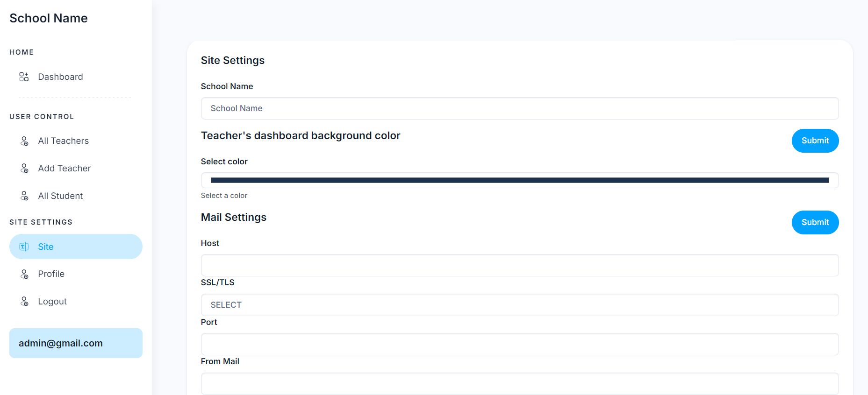This screenshot has height=395, width=868.
Task: Click into the Host input field
Action: (x=519, y=265)
